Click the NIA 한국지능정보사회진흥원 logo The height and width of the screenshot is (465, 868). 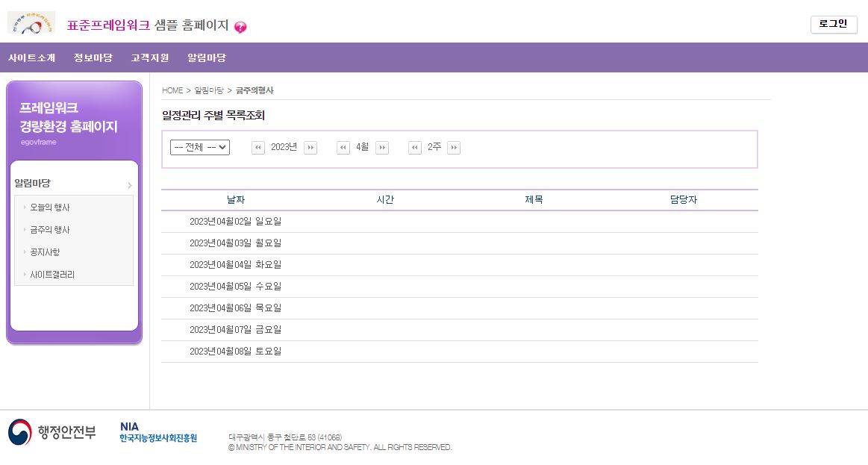tap(158, 432)
